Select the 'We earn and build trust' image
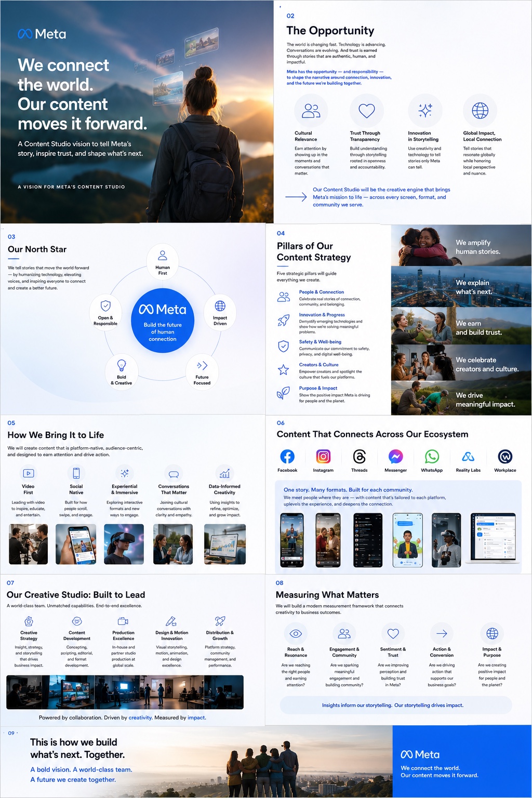532x798 pixels. click(461, 326)
